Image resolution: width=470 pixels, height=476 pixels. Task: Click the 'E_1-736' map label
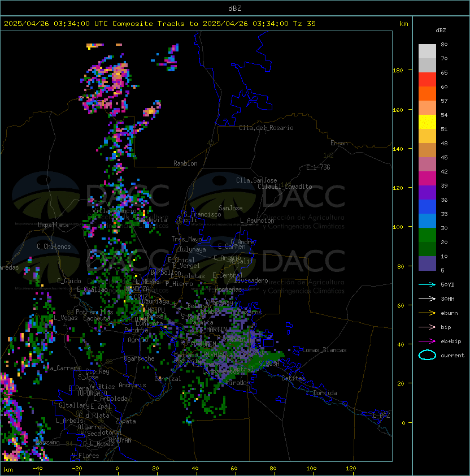[318, 167]
